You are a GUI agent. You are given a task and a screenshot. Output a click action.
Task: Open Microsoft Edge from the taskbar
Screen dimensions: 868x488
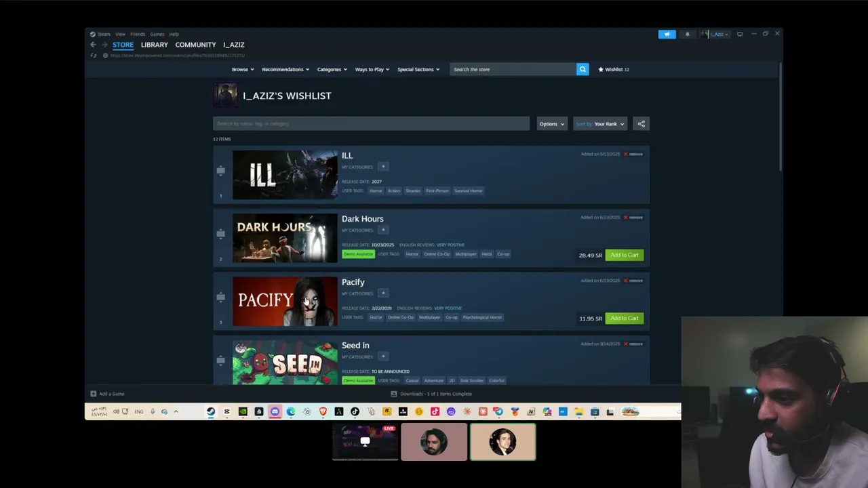pyautogui.click(x=291, y=411)
